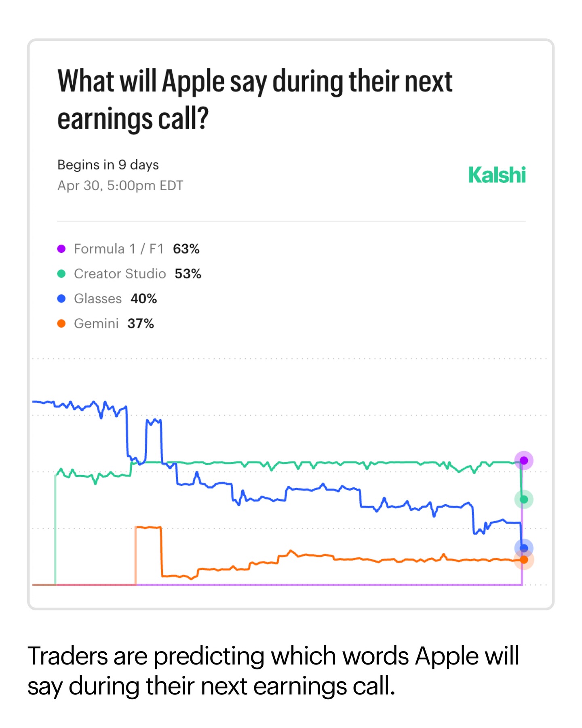This screenshot has width=582, height=728.
Task: Select the orange Gemini legend dot
Action: [61, 324]
